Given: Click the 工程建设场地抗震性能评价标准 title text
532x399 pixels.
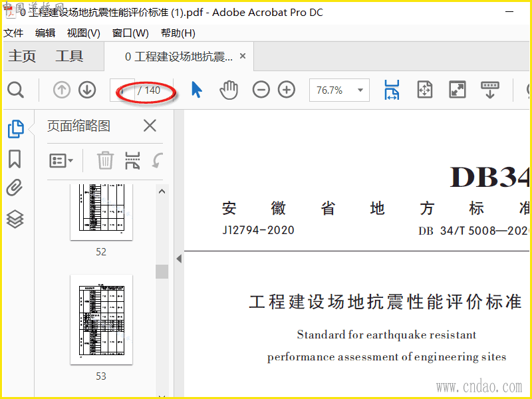Looking at the screenshot, I should click(x=385, y=302).
